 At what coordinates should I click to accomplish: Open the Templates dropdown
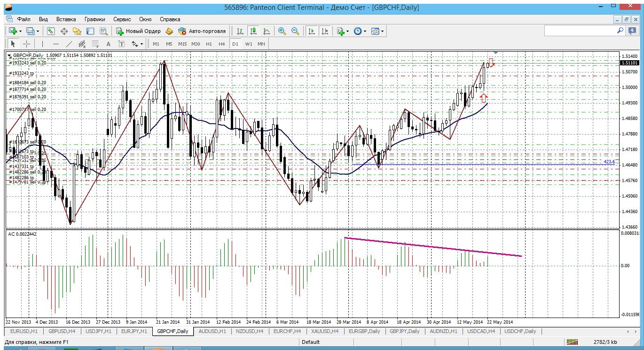(x=383, y=31)
